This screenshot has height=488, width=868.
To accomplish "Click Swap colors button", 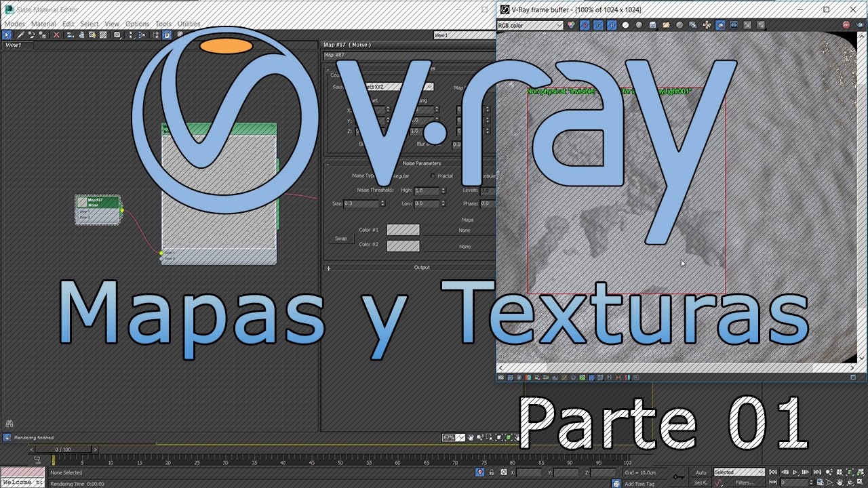I will 340,239.
